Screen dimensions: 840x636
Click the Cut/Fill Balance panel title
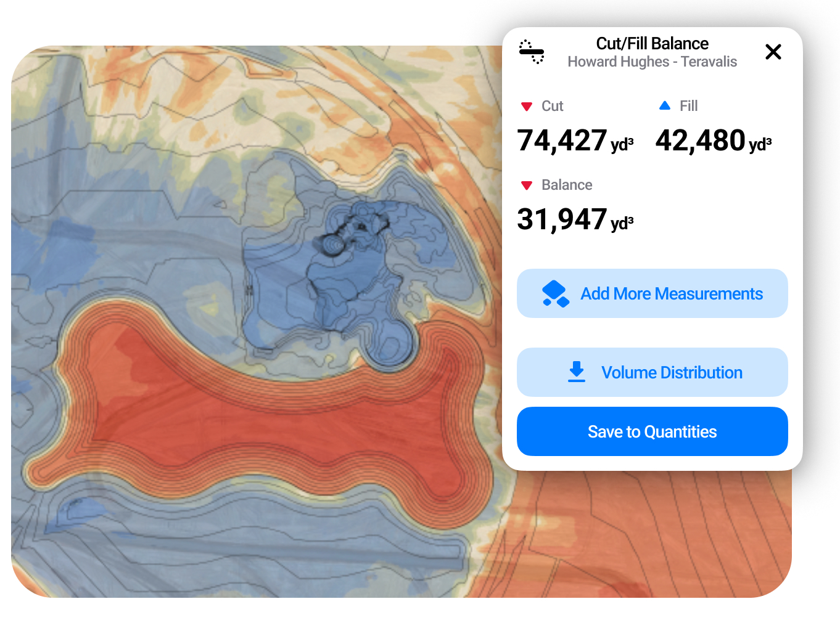tap(652, 44)
